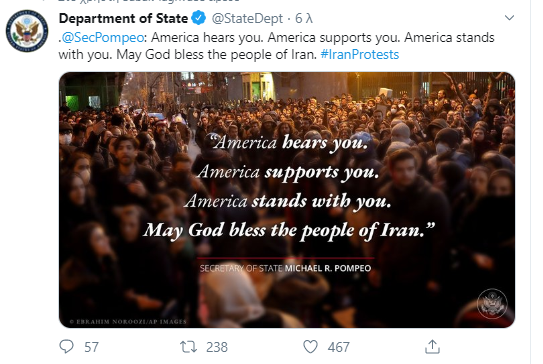Click the Michael R. Pompeo attribution text in image
Screen dimensions: 543x364
coord(328,268)
